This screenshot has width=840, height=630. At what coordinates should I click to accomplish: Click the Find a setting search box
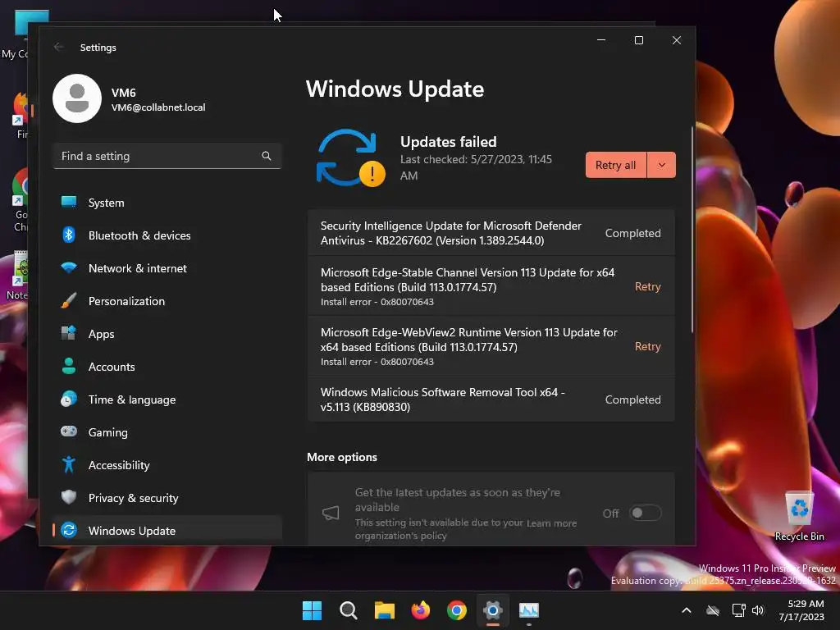pyautogui.click(x=167, y=156)
